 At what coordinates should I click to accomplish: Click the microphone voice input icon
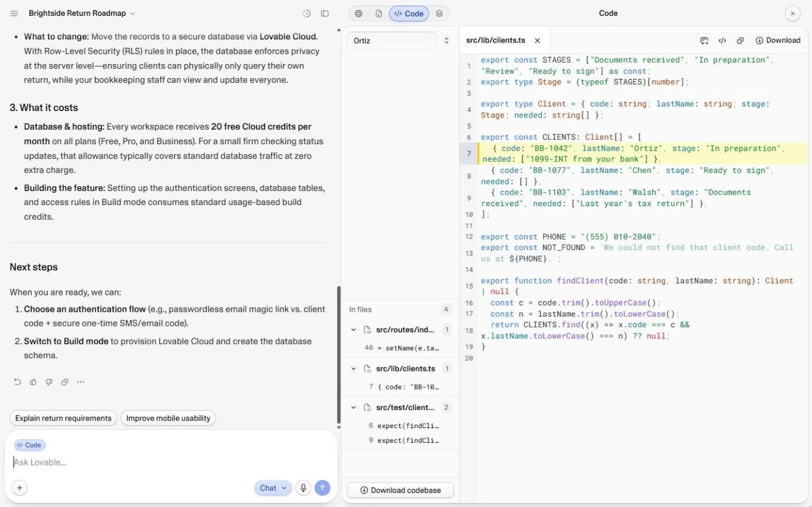(303, 488)
